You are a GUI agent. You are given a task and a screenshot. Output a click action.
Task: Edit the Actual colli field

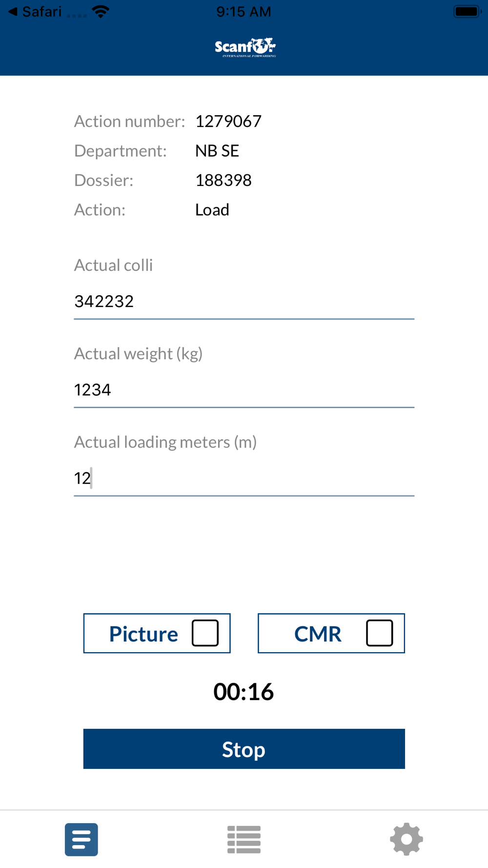coord(244,301)
